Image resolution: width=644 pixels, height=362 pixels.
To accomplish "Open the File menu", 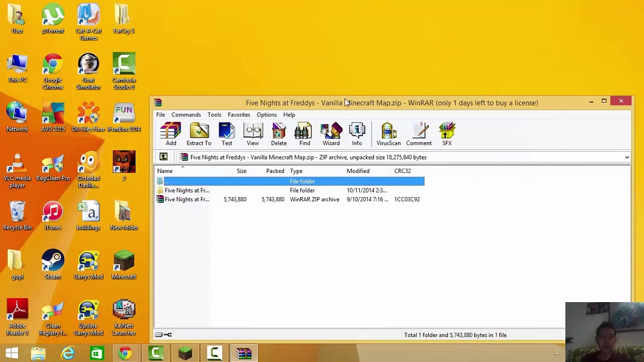I will coord(160,115).
